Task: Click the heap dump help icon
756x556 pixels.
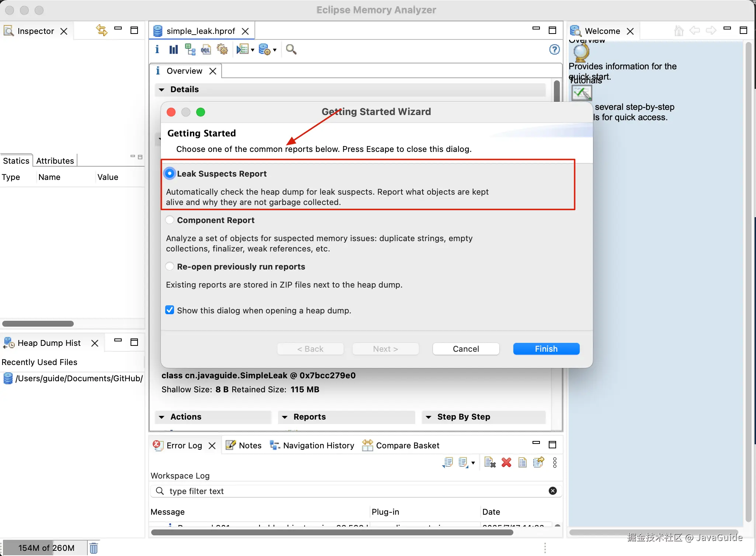Action: pyautogui.click(x=554, y=49)
